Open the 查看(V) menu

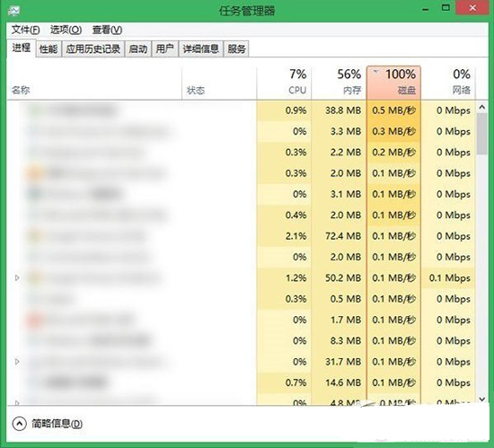click(107, 30)
